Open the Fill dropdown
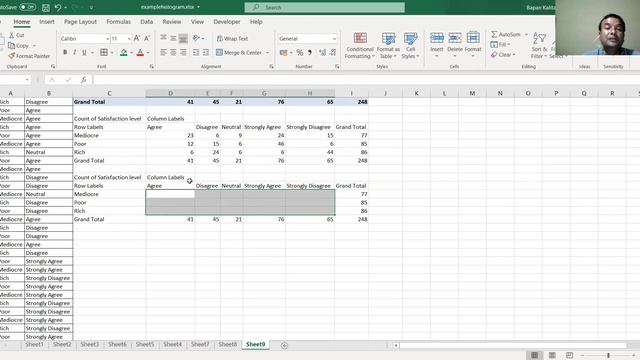Image resolution: width=640 pixels, height=360 pixels. click(x=500, y=44)
